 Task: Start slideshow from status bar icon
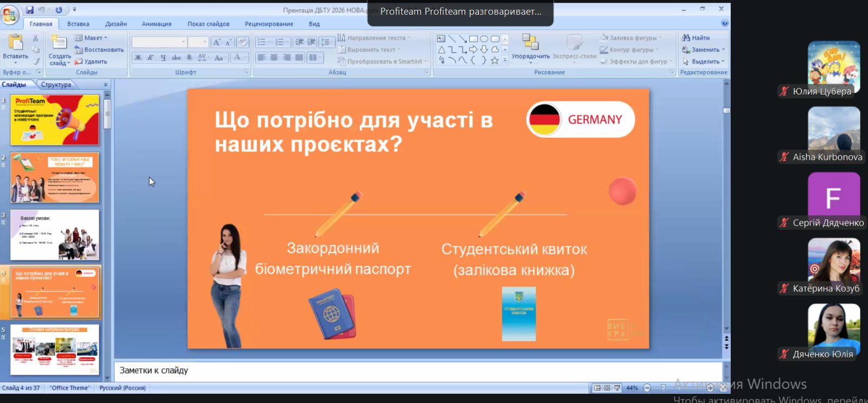pyautogui.click(x=617, y=388)
